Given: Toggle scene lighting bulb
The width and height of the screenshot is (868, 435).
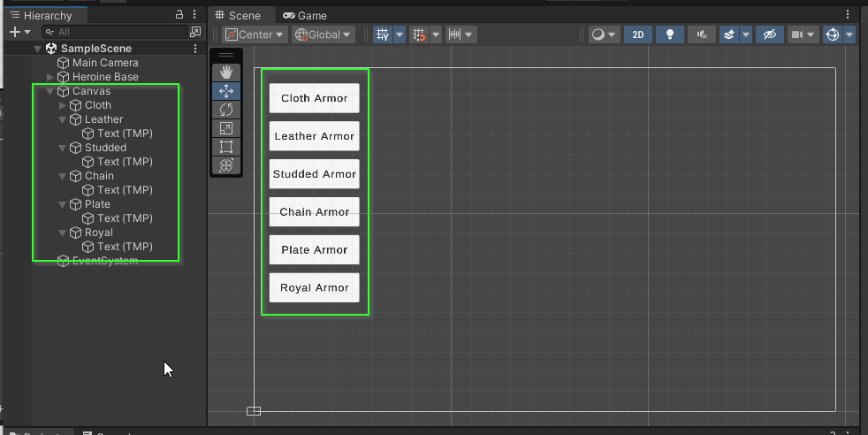Looking at the screenshot, I should click(x=670, y=34).
